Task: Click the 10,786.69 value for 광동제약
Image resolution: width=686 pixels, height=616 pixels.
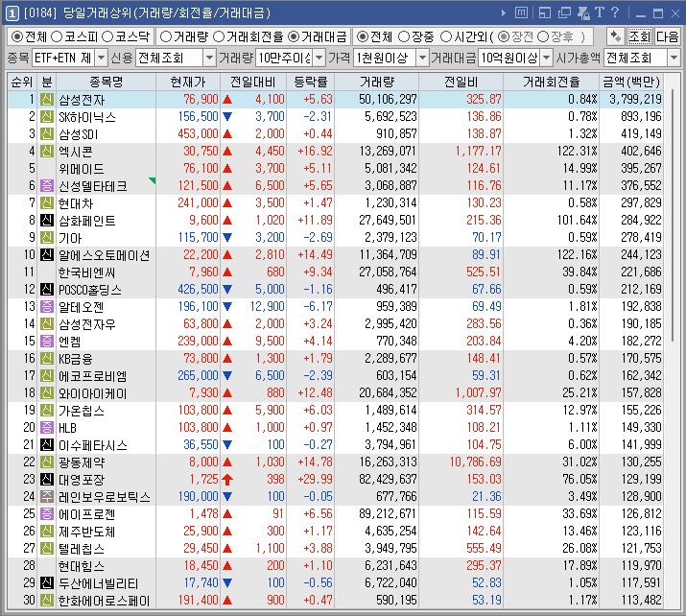Action: click(476, 462)
